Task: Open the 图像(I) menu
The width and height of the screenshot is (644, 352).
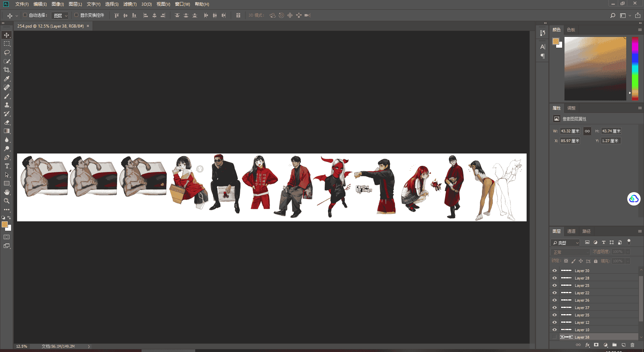Action: pos(58,4)
